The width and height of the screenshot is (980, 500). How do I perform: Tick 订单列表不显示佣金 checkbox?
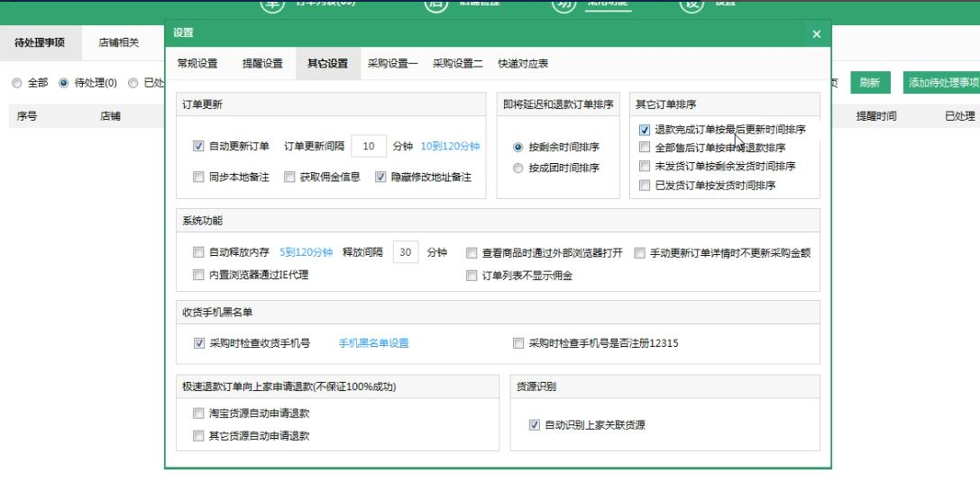coord(472,276)
